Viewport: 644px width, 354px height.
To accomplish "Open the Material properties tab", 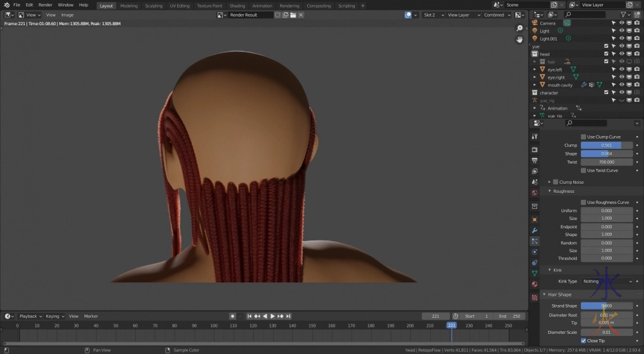I will (x=535, y=284).
